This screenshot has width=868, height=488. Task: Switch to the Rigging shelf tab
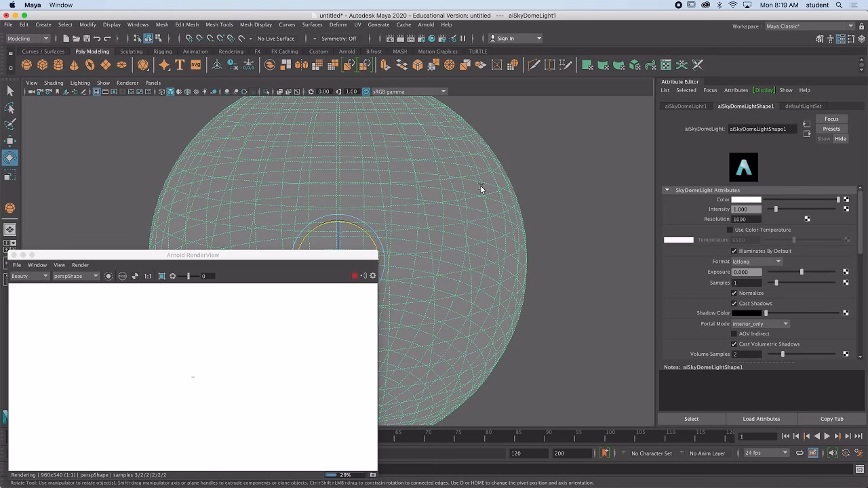pyautogui.click(x=163, y=52)
